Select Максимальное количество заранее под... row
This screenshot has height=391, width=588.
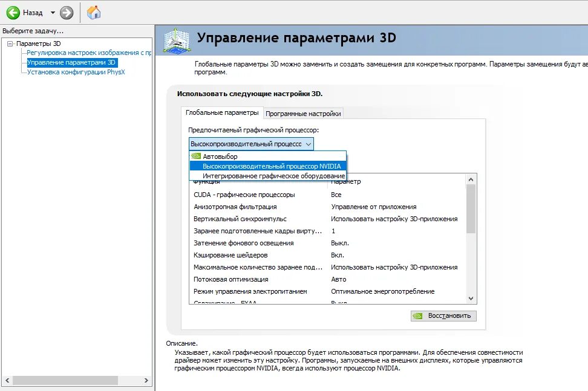[328, 267]
